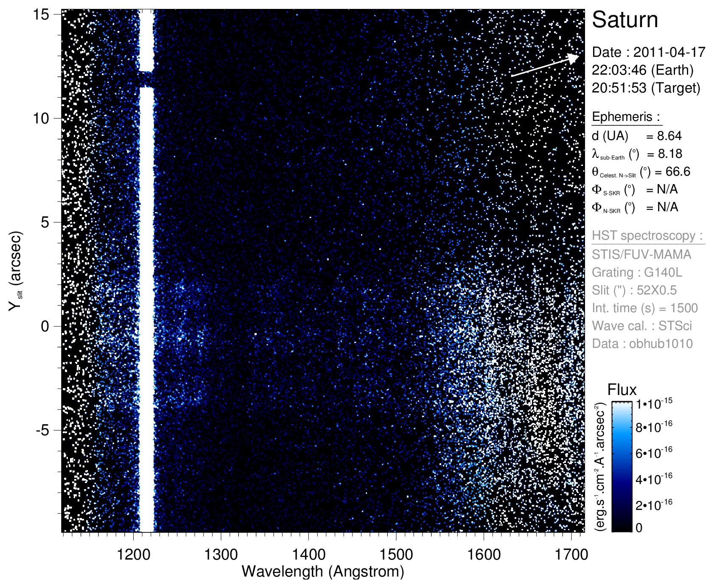Screen dimensions: 714x588
Task: Click the 'Flux' heading above the color bar
Action: pos(622,389)
